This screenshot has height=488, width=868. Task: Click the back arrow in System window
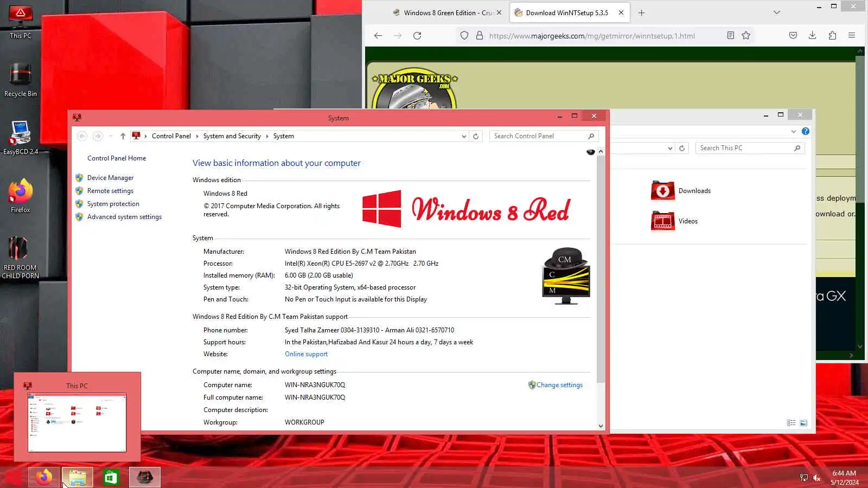point(82,136)
